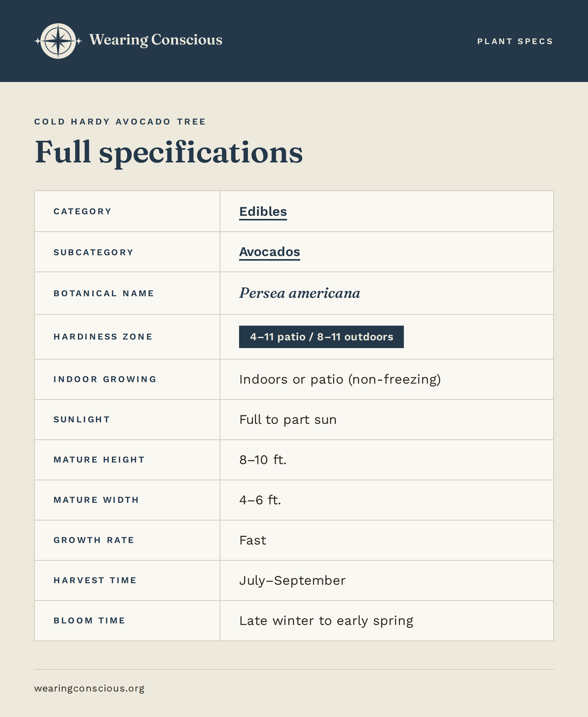Select the 8–10 ft. mature height value
Image resolution: width=588 pixels, height=717 pixels.
pyautogui.click(x=263, y=460)
